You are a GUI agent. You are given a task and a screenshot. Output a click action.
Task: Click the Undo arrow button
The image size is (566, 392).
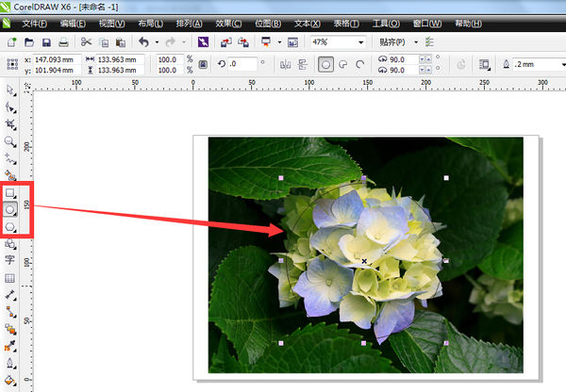(x=143, y=42)
